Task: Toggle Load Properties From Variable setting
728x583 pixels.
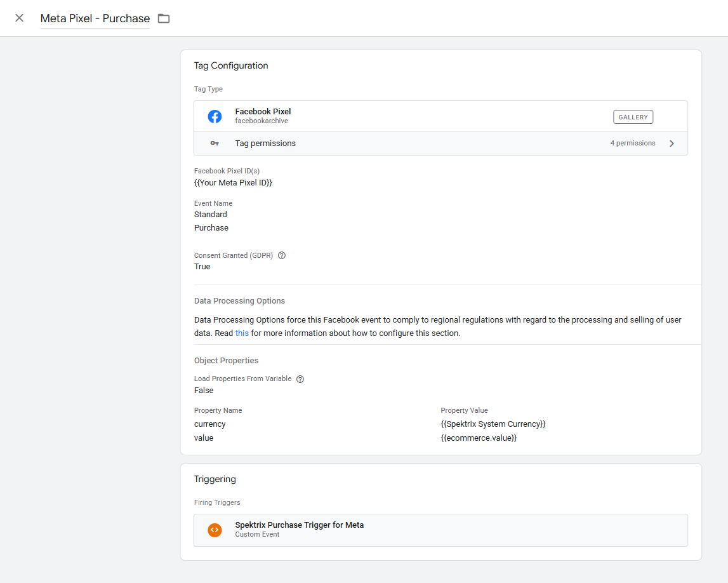Action: tap(203, 390)
